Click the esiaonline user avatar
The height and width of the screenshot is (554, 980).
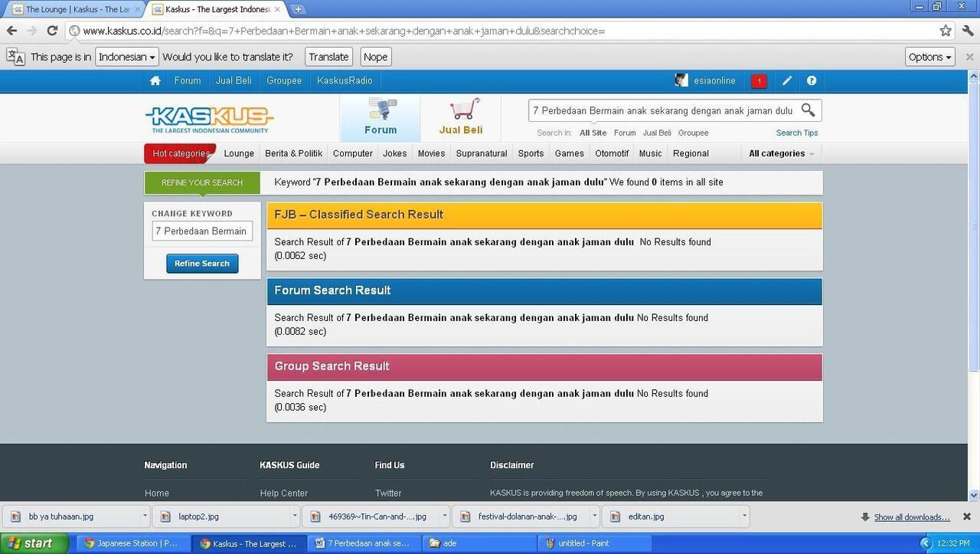click(681, 80)
